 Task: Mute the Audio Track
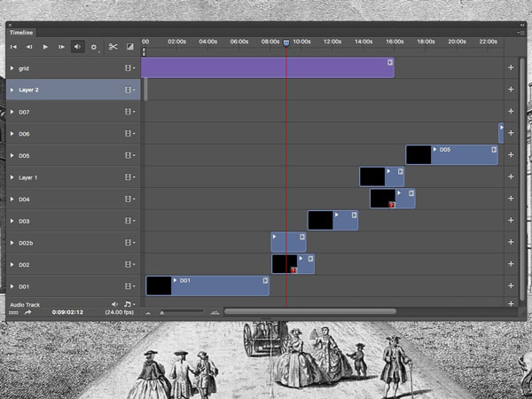tap(114, 304)
